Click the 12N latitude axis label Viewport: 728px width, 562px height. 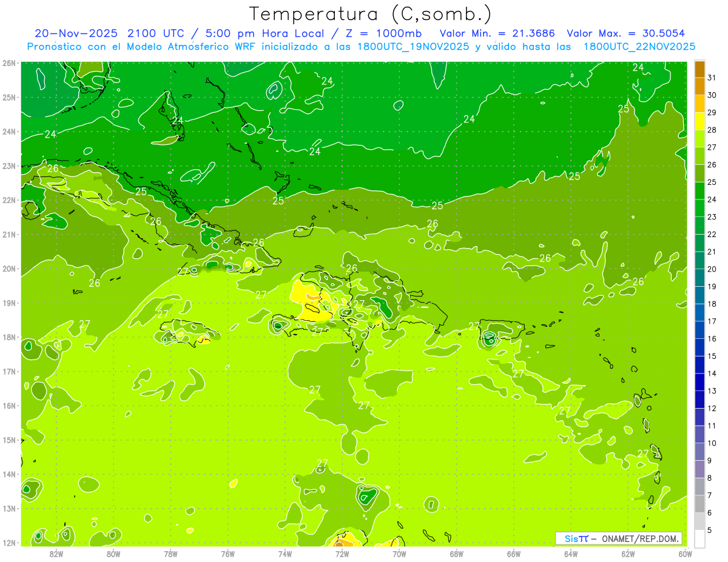point(9,543)
